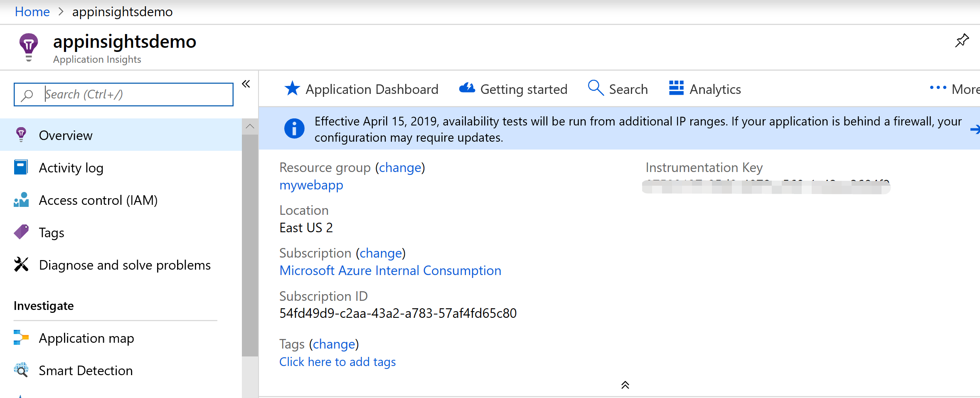Image resolution: width=980 pixels, height=398 pixels.
Task: Click the East US 2 location text
Action: click(x=306, y=228)
